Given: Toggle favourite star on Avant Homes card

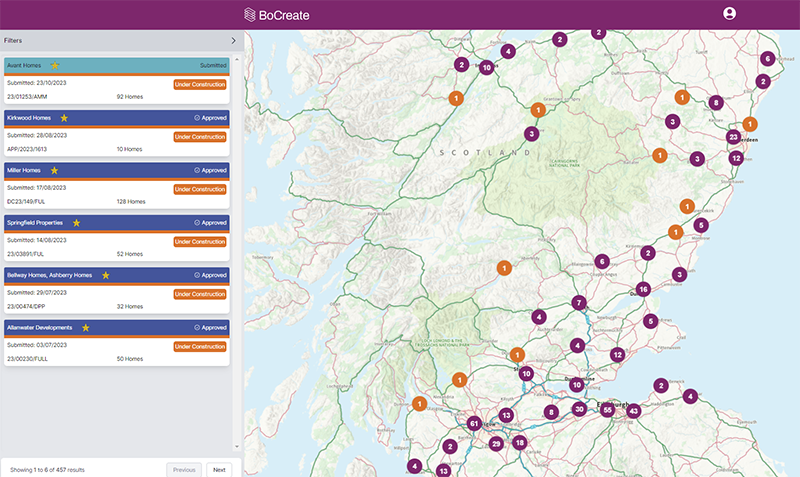Looking at the screenshot, I should [55, 65].
